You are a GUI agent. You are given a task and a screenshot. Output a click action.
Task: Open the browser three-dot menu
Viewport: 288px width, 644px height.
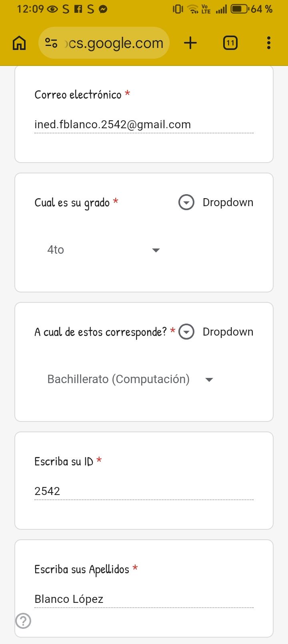click(268, 43)
